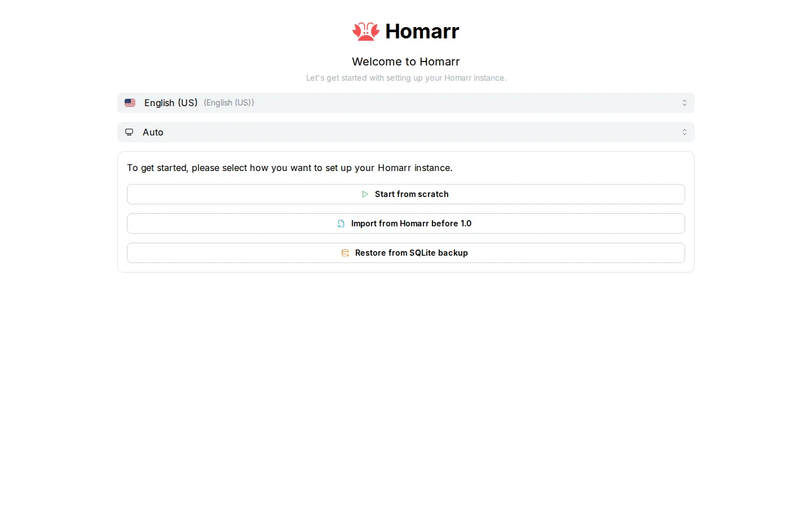812x508 pixels.
Task: Click the Welcome to Homarr heading
Action: [x=406, y=62]
